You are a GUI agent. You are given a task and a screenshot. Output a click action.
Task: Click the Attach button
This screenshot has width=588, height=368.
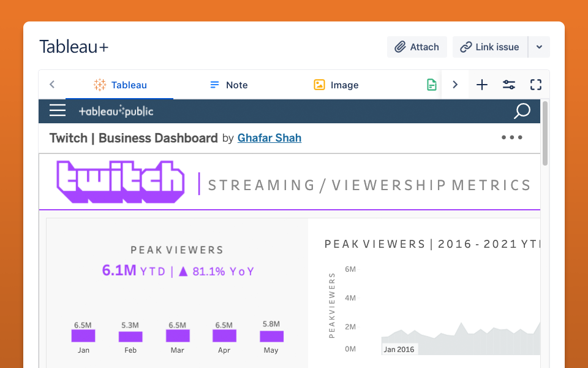click(417, 47)
